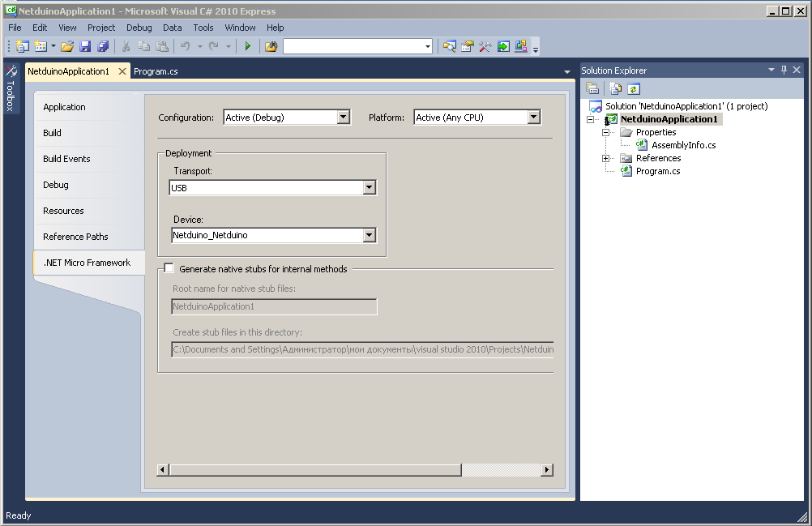Close the NetduinoApplication1 properties tab
This screenshot has width=812, height=526.
click(x=122, y=71)
